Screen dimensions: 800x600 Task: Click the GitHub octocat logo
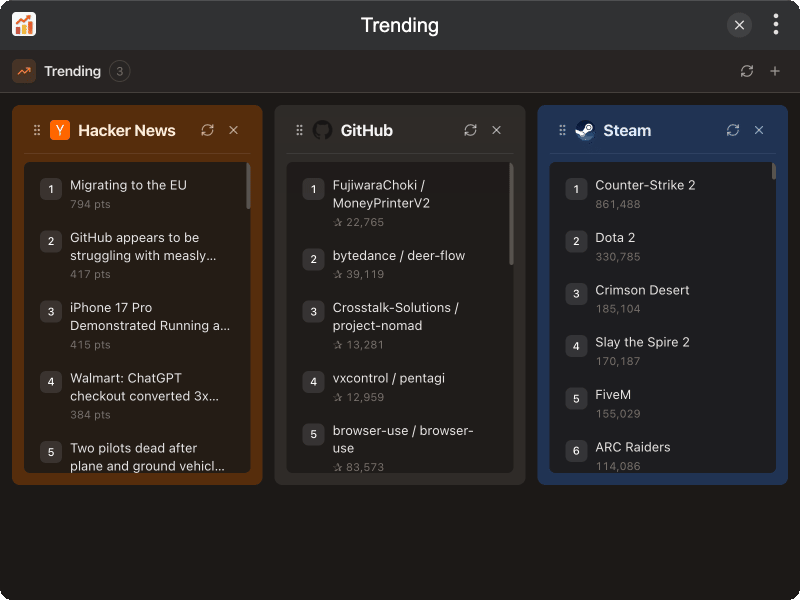(322, 130)
